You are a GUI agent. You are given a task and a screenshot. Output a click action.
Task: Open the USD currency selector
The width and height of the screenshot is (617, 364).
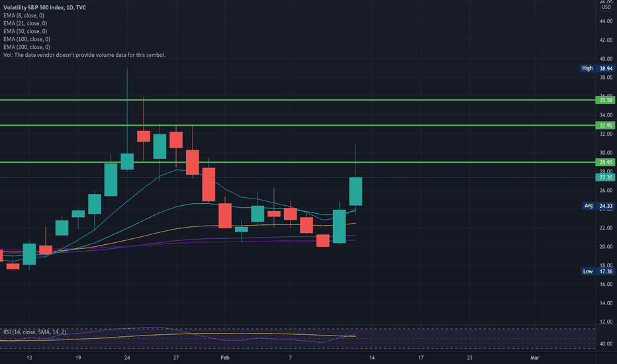pos(606,7)
